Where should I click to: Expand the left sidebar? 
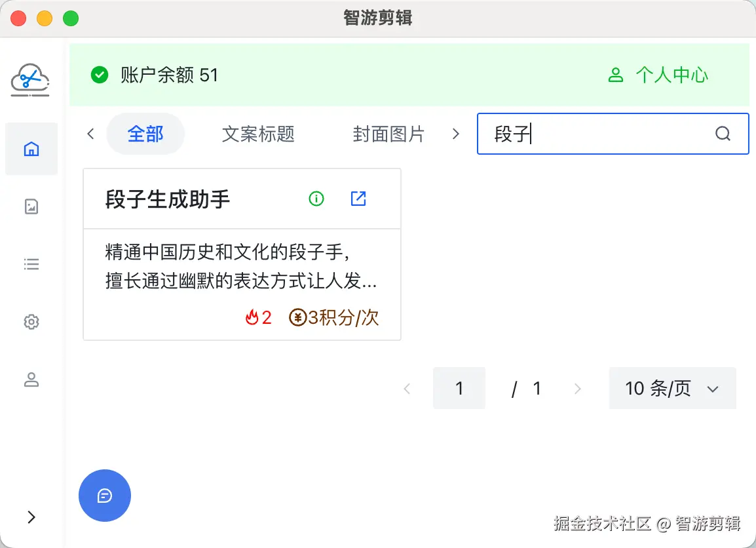click(x=31, y=517)
